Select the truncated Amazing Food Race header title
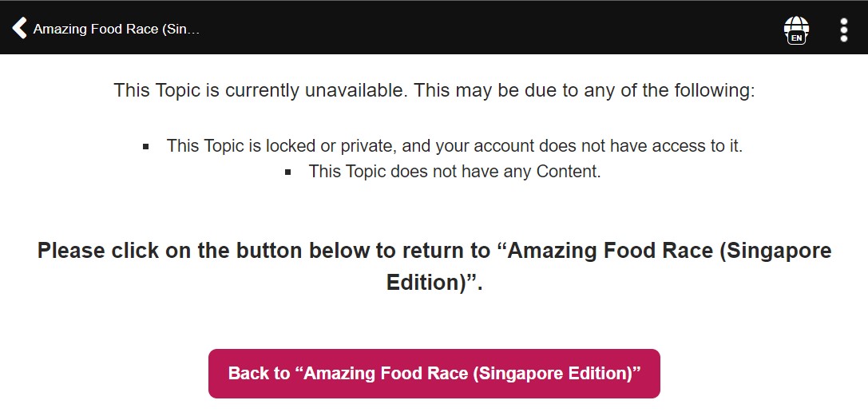 [117, 29]
